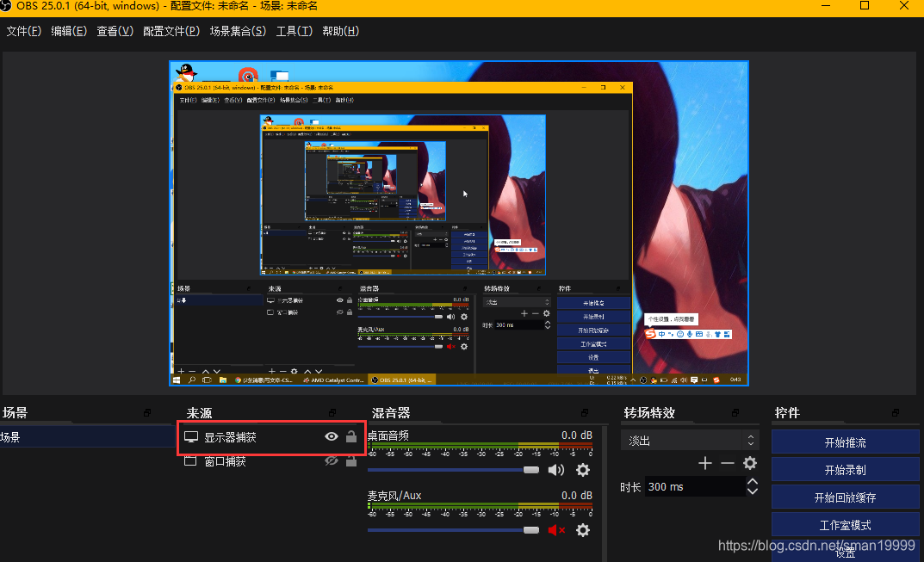Click the 混音器 panel scrollbar
This screenshot has width=924, height=562.
click(605, 494)
